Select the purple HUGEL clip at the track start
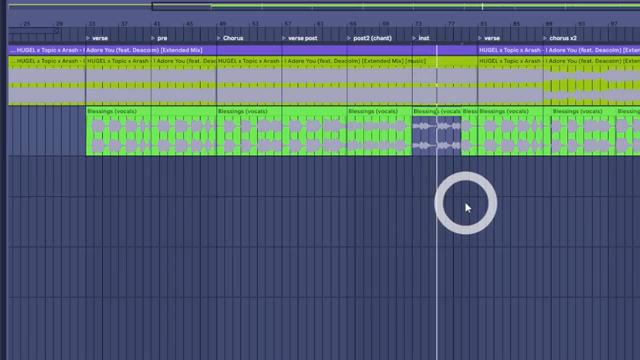The image size is (640, 360). tap(243, 50)
